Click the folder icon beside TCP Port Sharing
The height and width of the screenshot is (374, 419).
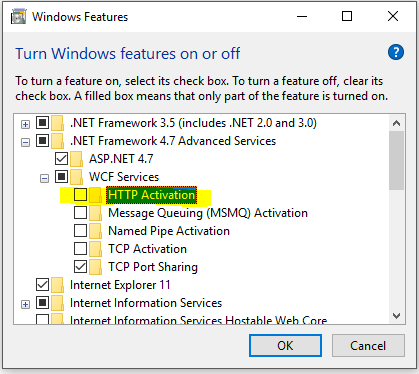click(95, 267)
